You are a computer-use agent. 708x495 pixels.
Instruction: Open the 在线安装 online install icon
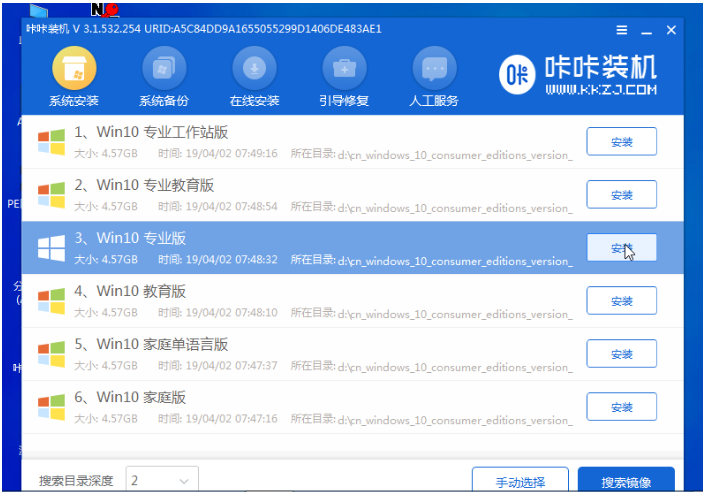(x=254, y=69)
